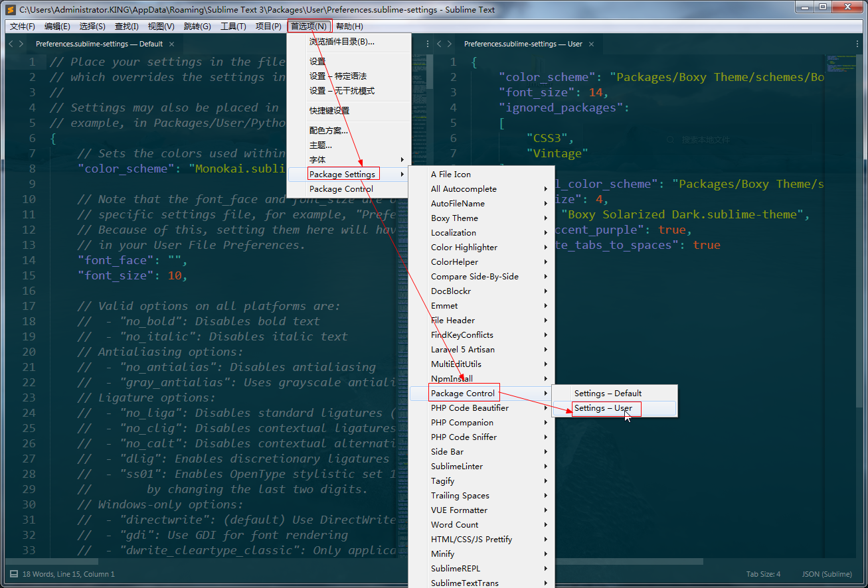Open FindKeyConflicts package settings

[480, 334]
